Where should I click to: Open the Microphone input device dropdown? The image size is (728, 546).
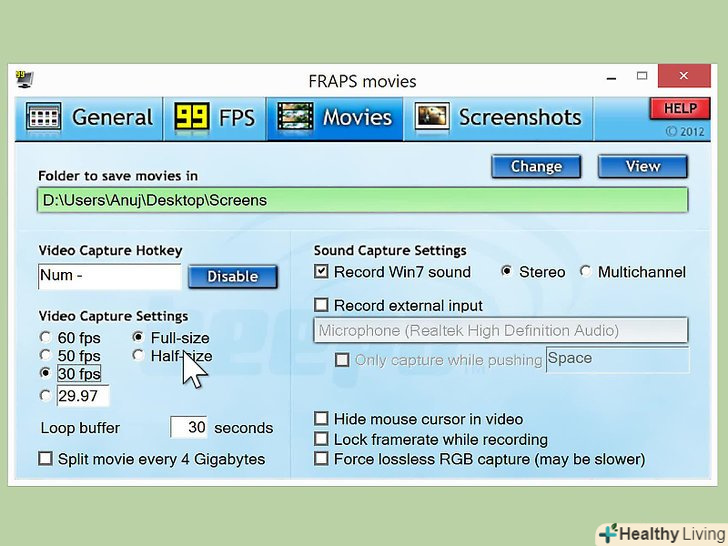[500, 331]
